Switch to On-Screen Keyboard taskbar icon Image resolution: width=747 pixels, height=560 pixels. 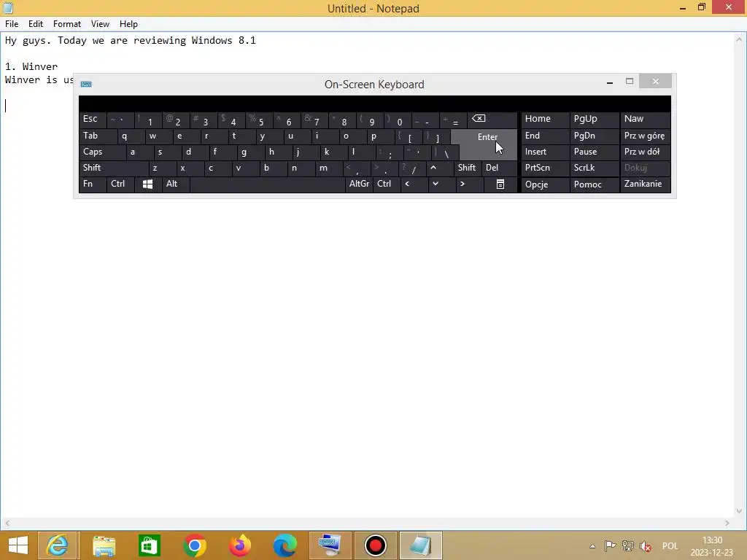330,545
